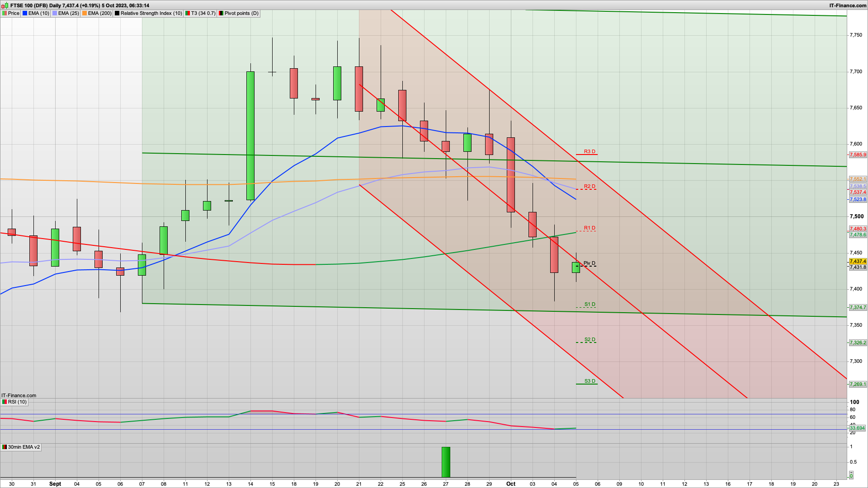
Task: Select the R3 D pivot resistance label
Action: pyautogui.click(x=590, y=151)
